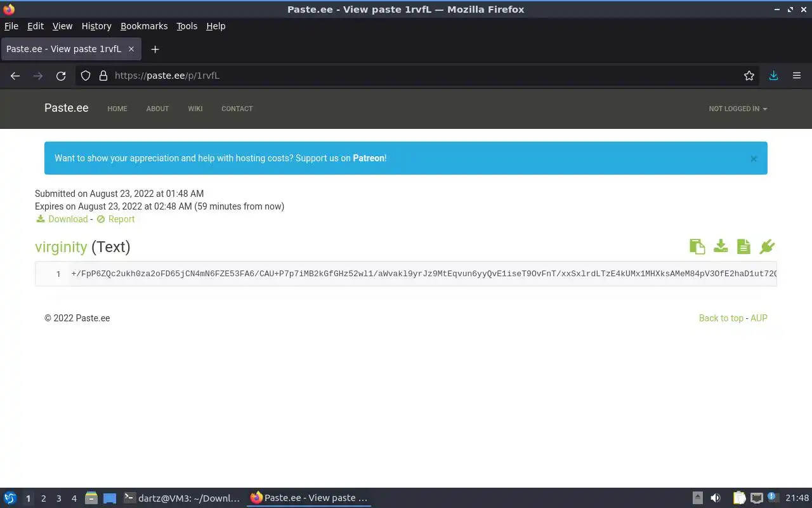This screenshot has height=508, width=812.
Task: Click the green plug embed icon
Action: [767, 246]
